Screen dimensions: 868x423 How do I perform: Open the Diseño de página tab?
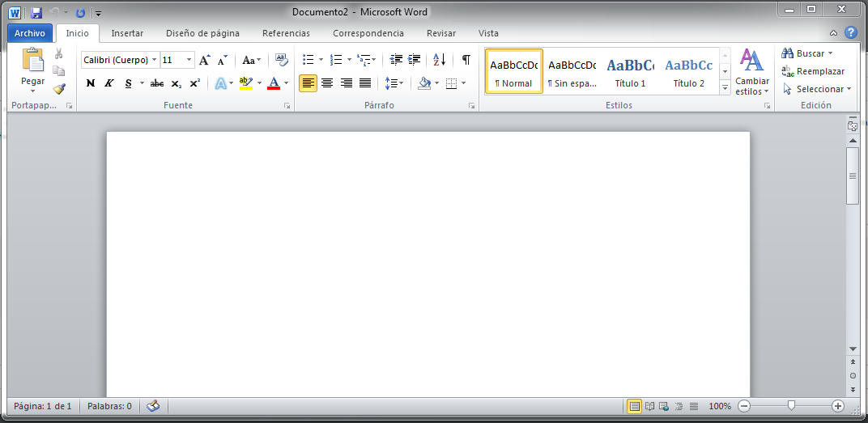pyautogui.click(x=202, y=33)
